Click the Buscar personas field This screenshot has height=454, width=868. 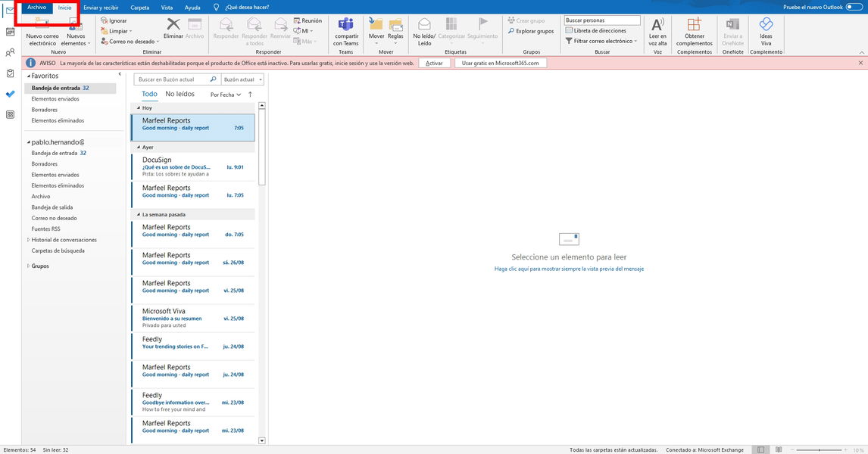pos(601,20)
